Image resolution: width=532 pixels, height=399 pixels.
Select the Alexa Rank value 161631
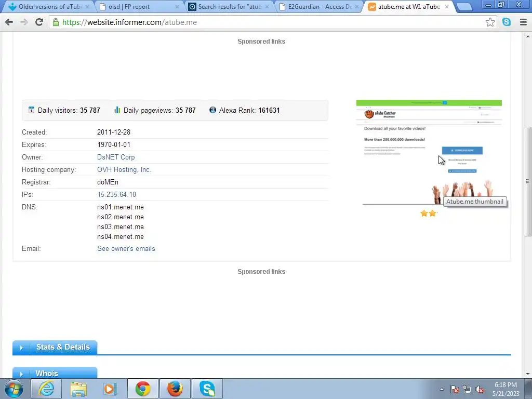pos(269,110)
